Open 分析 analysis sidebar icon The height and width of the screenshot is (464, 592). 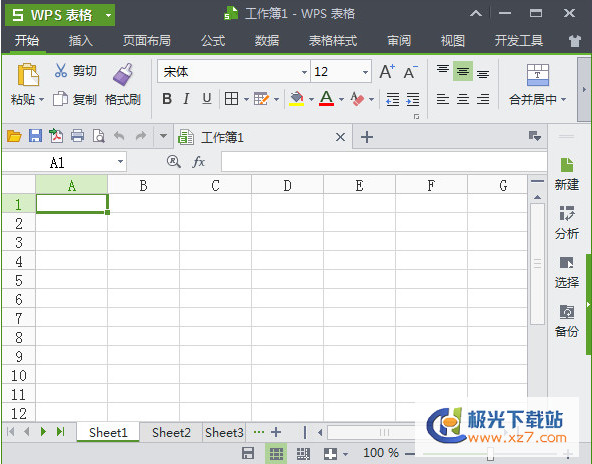pos(567,213)
